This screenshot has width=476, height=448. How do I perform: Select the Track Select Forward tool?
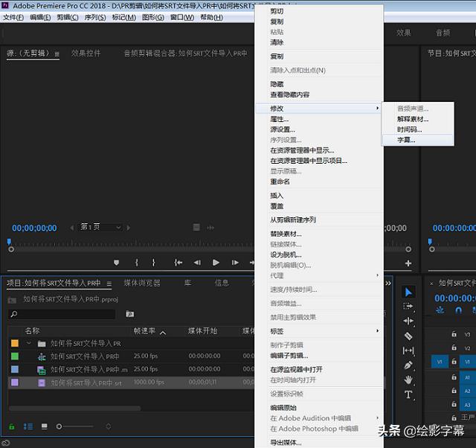pos(408,306)
